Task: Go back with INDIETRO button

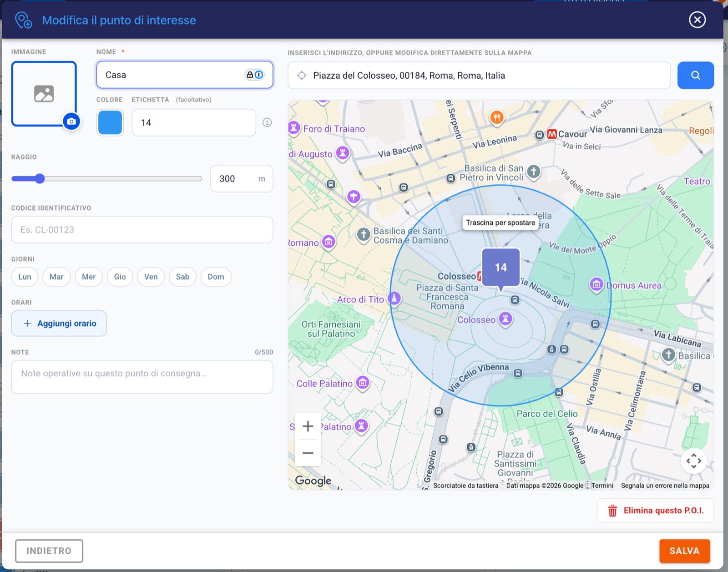Action: 49,551
